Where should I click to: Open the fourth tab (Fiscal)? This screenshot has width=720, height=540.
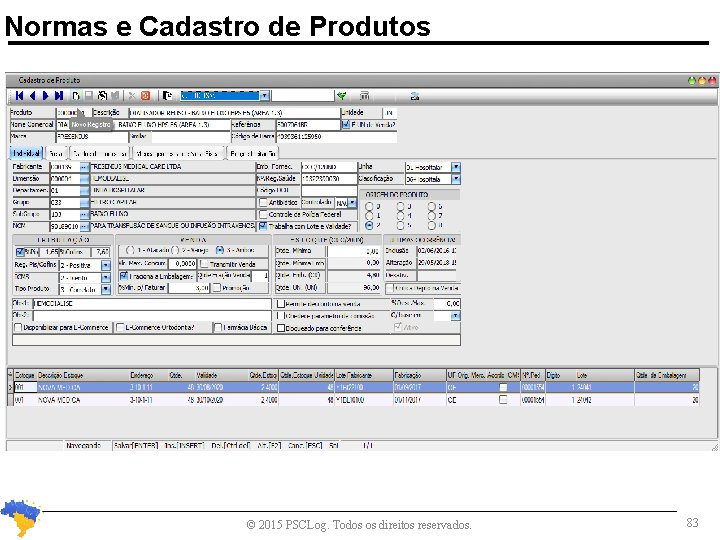(178, 153)
